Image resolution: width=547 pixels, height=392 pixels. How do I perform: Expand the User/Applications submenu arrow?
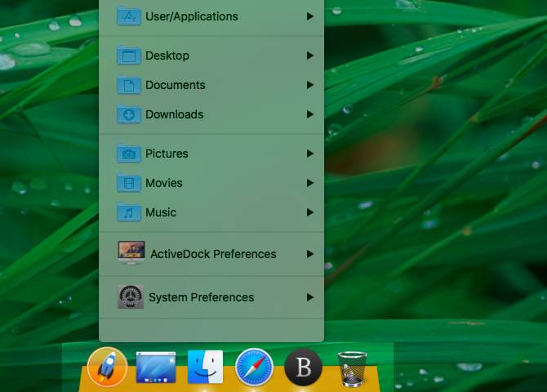click(309, 16)
